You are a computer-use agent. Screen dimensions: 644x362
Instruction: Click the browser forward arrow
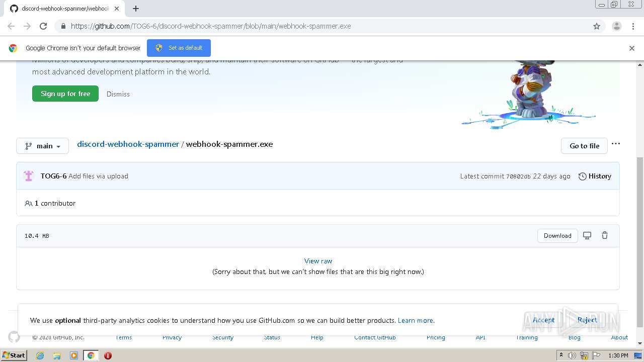27,26
